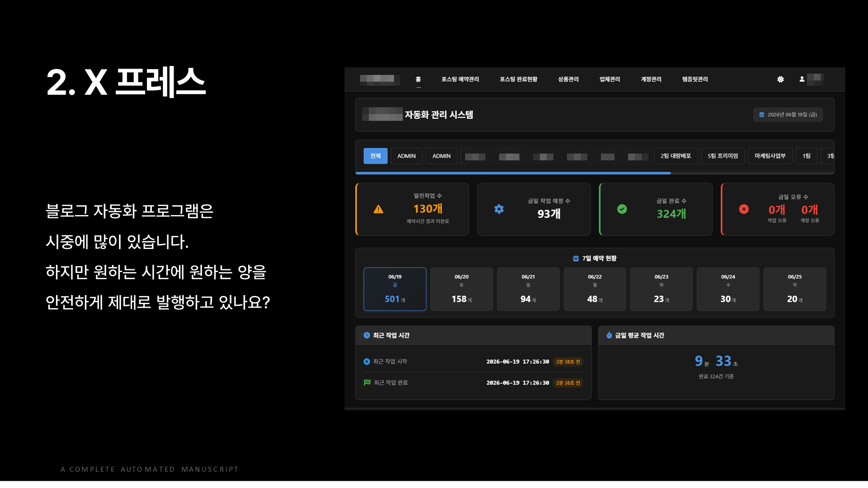The width and height of the screenshot is (868, 488).
Task: Select the 2팀 대량배포 filter tab
Action: tap(676, 156)
